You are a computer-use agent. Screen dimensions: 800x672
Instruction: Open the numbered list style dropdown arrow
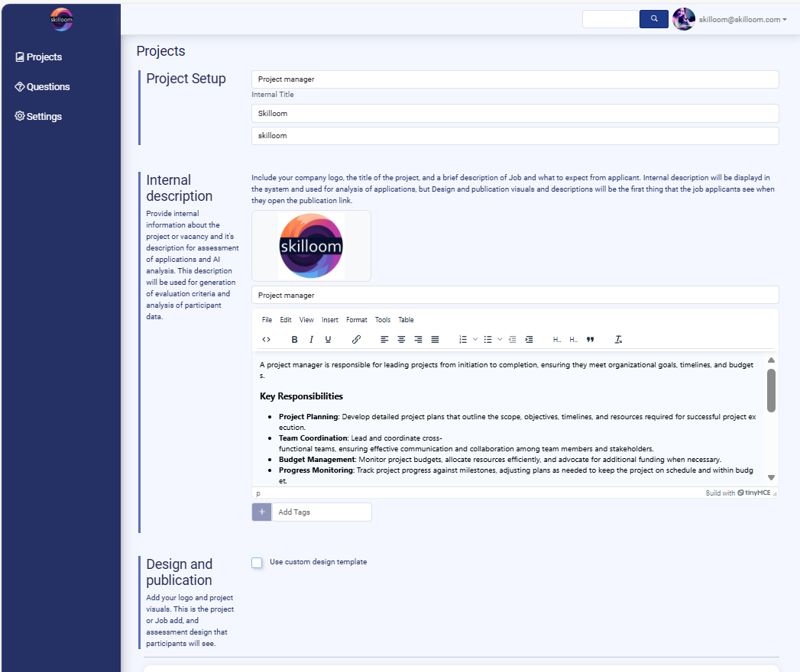click(475, 340)
